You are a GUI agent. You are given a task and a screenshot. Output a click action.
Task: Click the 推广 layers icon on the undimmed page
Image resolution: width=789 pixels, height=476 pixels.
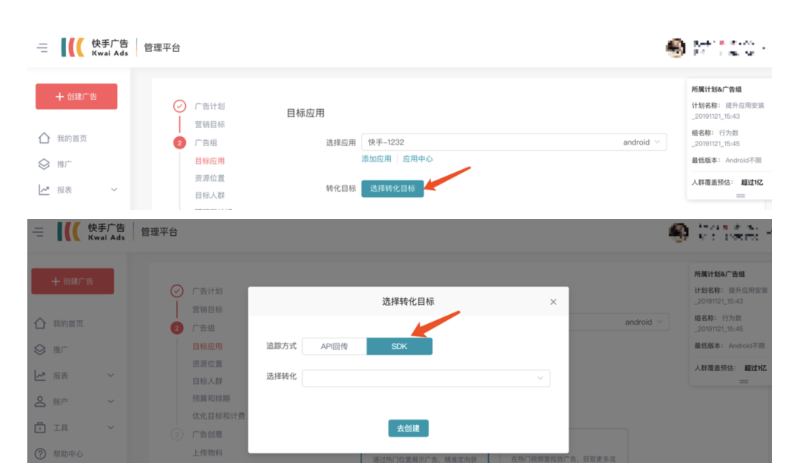pyautogui.click(x=44, y=164)
